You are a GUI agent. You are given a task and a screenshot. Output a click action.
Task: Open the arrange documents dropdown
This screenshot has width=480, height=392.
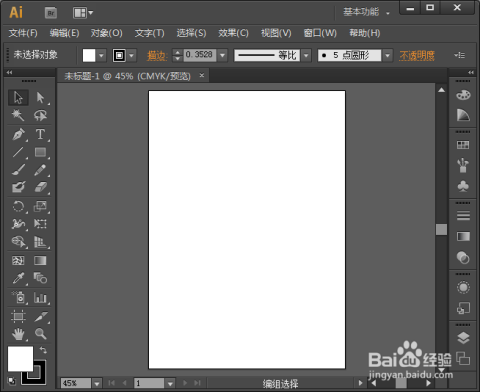(83, 13)
